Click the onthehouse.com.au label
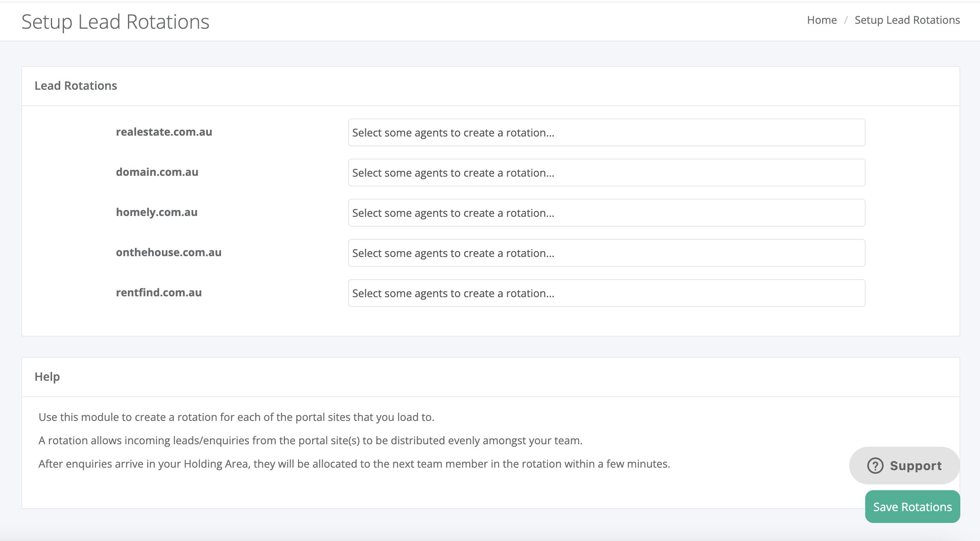The width and height of the screenshot is (980, 541). 169,252
